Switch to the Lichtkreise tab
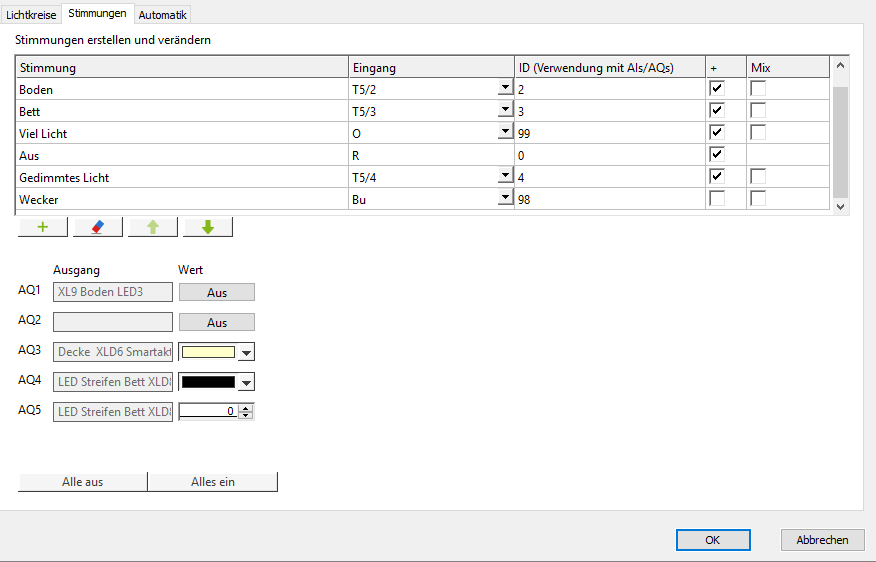 [x=31, y=15]
